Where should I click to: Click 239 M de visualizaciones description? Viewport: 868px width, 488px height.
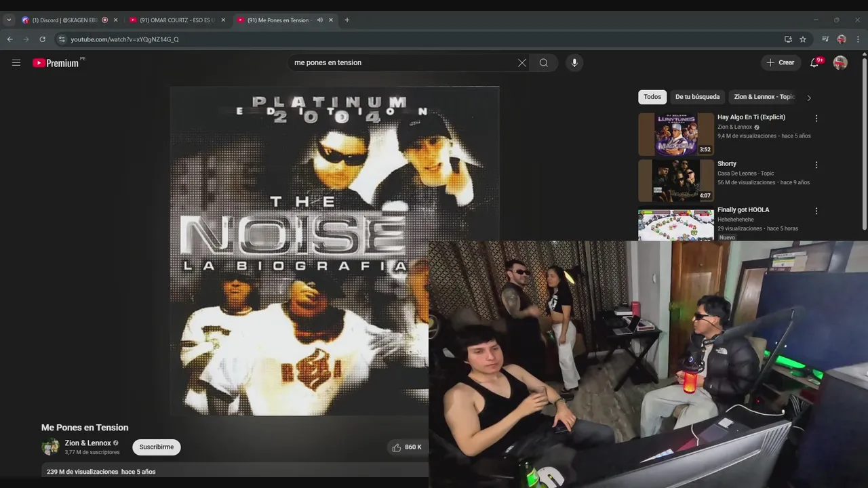pyautogui.click(x=101, y=472)
